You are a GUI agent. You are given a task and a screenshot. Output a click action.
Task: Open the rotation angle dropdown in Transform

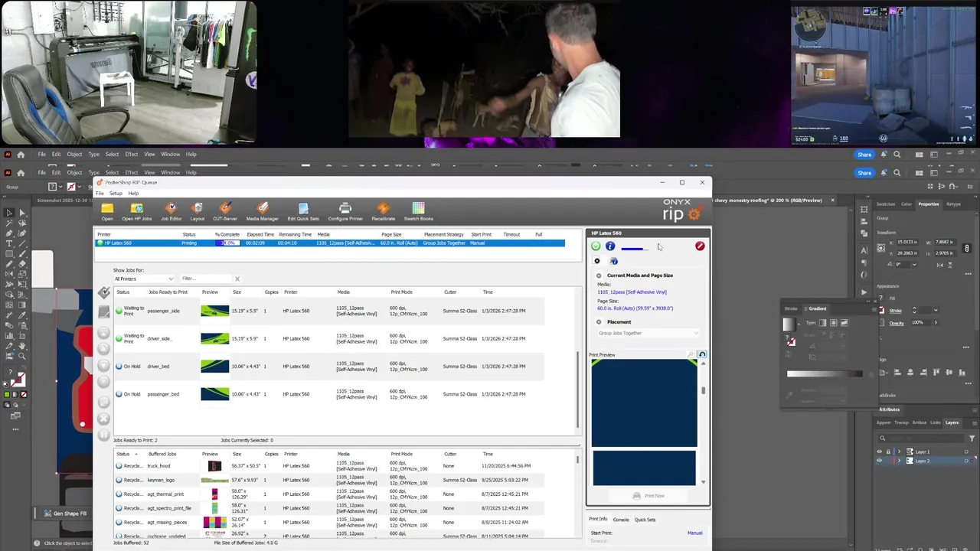(x=914, y=265)
